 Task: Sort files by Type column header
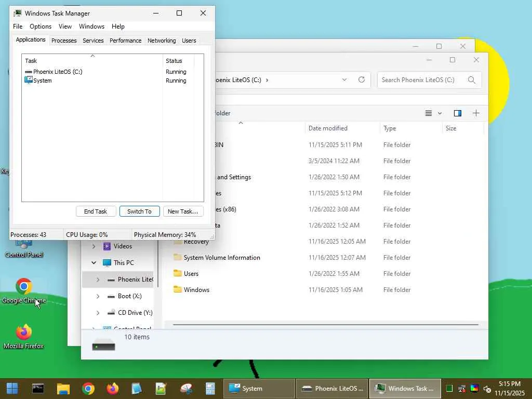pos(411,128)
